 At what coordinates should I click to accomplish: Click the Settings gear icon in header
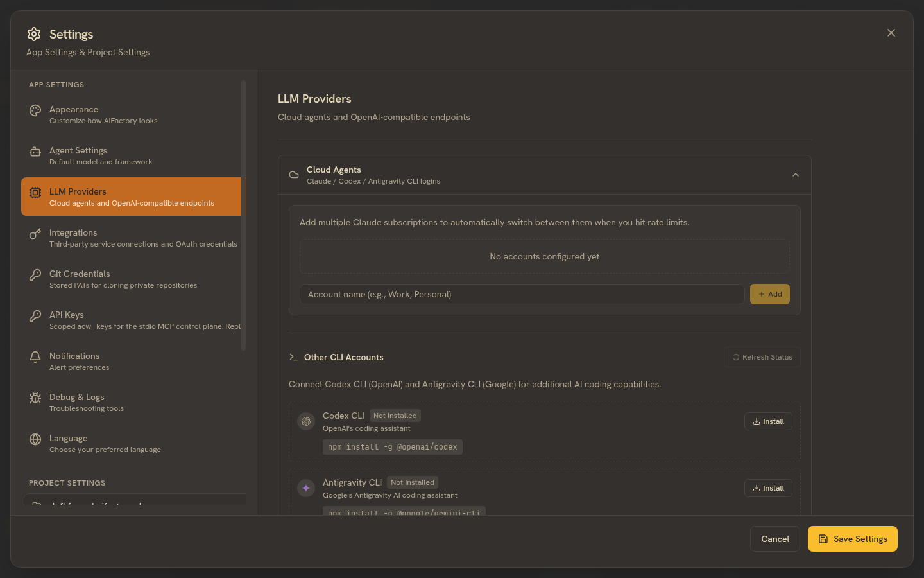(34, 34)
